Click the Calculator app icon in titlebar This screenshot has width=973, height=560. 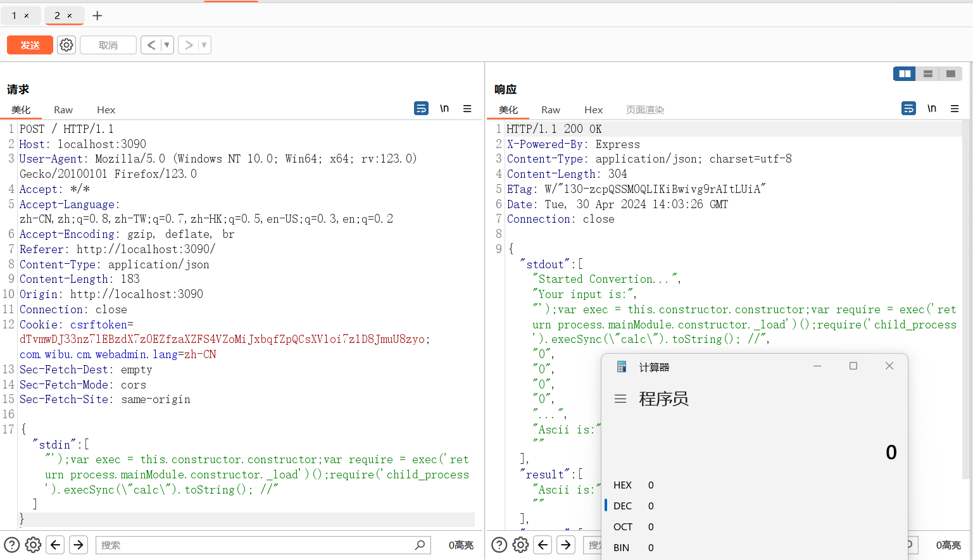(622, 367)
